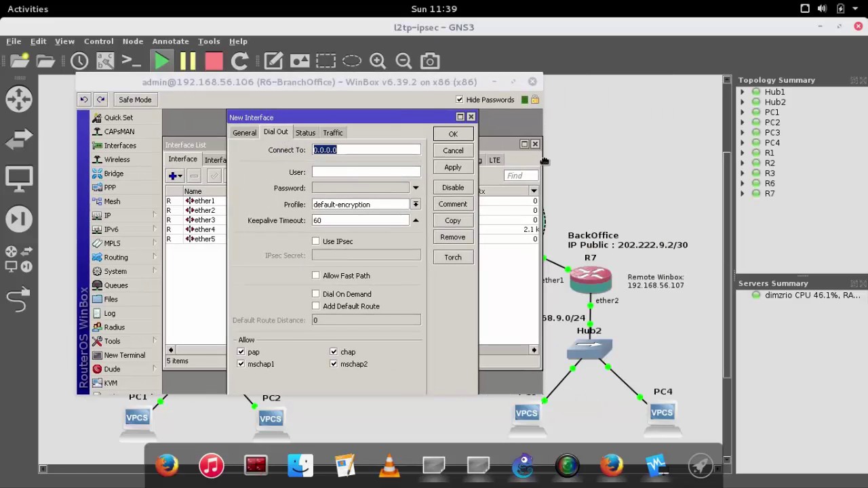Image resolution: width=868 pixels, height=488 pixels.
Task: Switch to the Traffic tab
Action: click(x=332, y=133)
